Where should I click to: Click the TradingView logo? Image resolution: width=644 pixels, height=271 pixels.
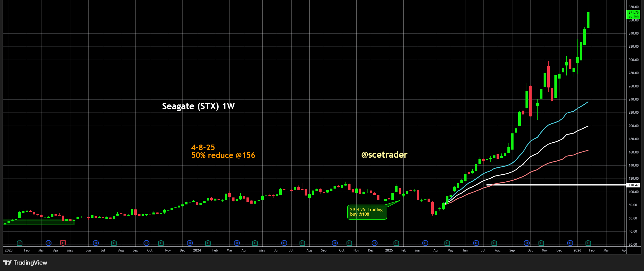pyautogui.click(x=25, y=263)
